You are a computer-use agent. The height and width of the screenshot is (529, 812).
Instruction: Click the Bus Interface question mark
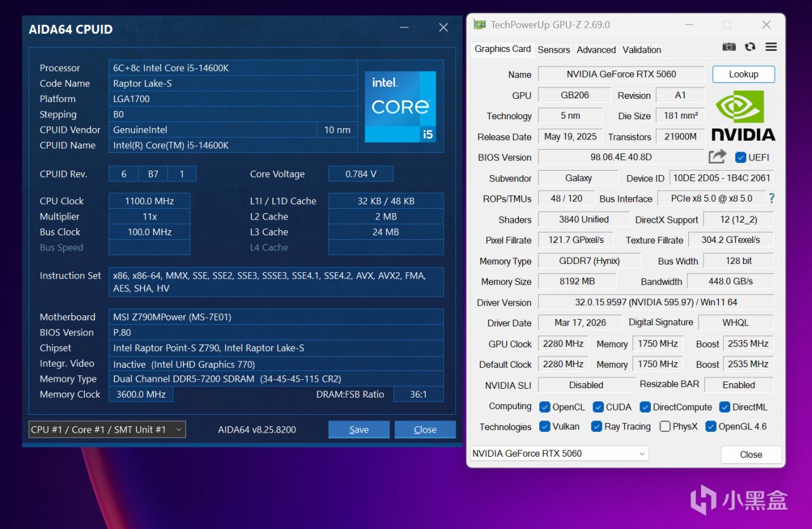771,199
